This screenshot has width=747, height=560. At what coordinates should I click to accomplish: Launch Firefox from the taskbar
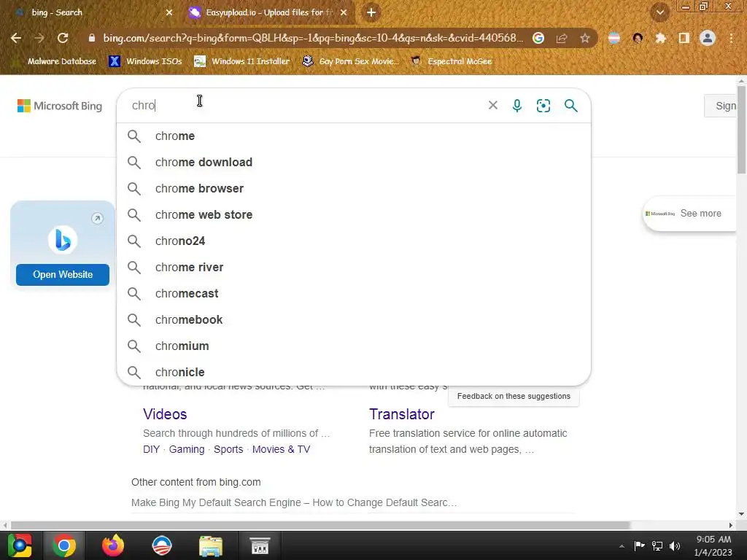(113, 545)
